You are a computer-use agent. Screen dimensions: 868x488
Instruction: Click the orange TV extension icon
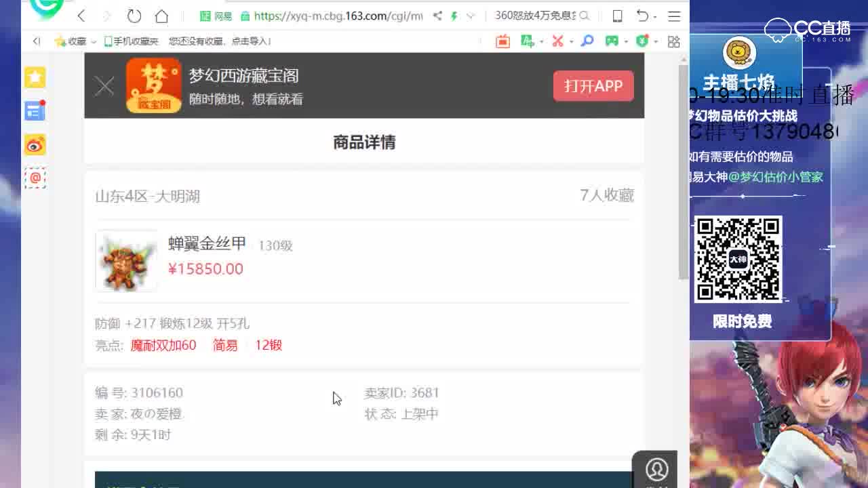(x=502, y=41)
